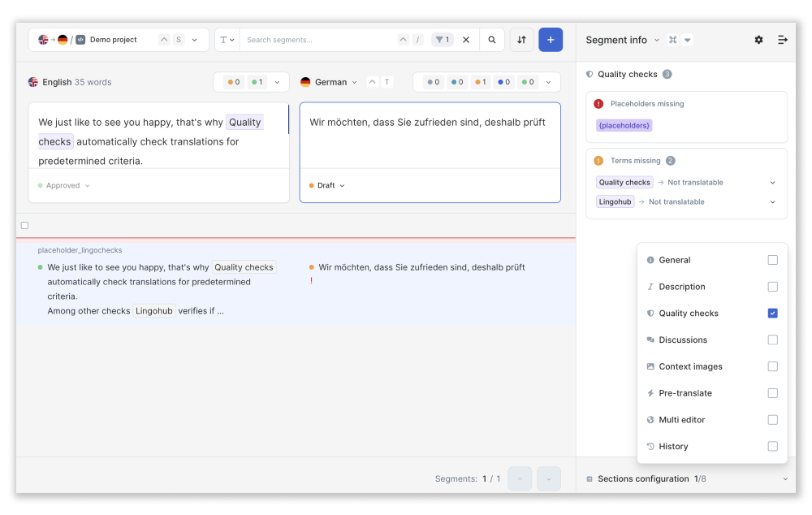Enable the Discussions section checkbox
This screenshot has width=812, height=515.
point(773,340)
